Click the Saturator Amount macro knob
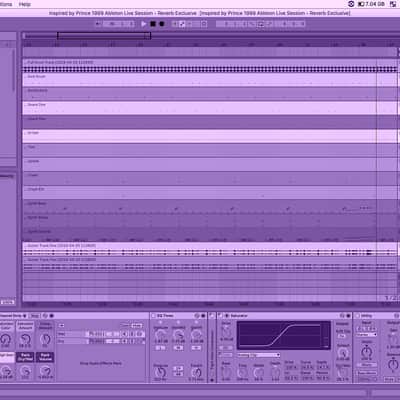400x400 pixels. [x=25, y=339]
